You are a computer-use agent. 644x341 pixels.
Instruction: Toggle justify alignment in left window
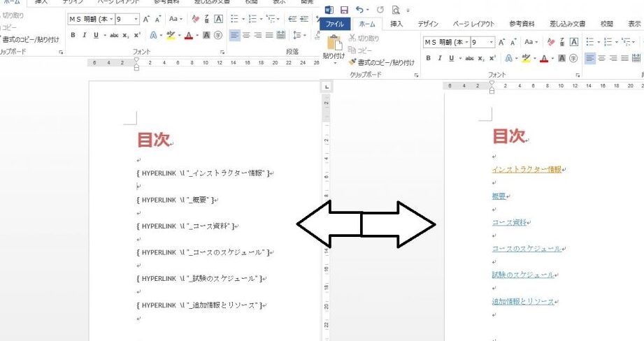pos(269,36)
